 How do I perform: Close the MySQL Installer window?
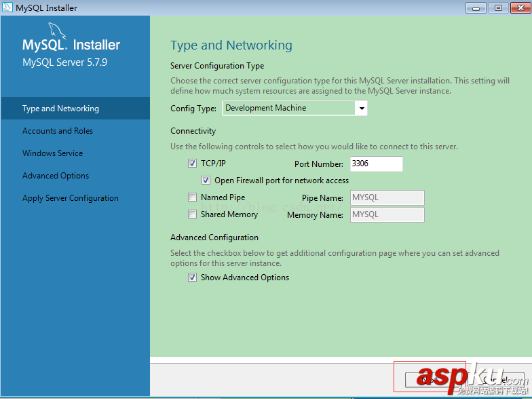coord(520,8)
